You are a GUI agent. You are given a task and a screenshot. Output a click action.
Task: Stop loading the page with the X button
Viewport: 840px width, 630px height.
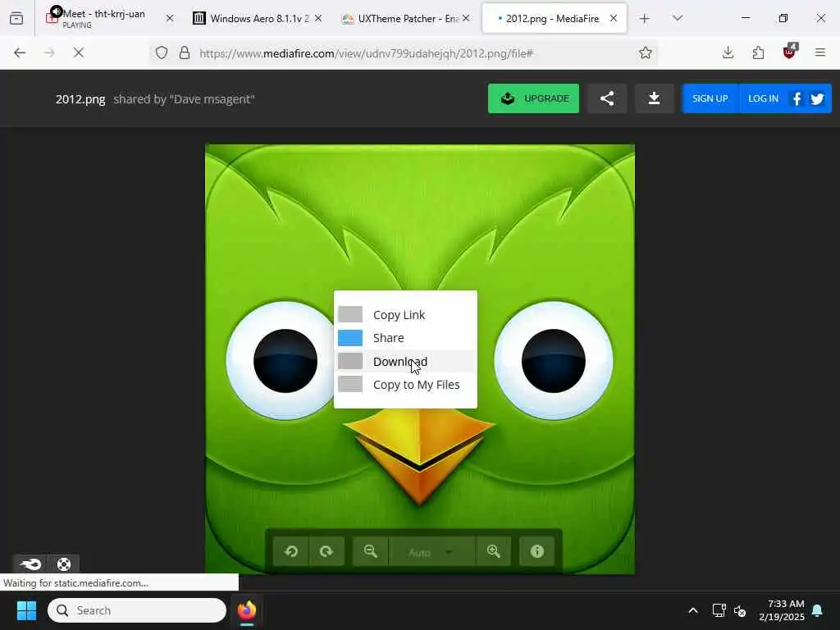click(78, 52)
